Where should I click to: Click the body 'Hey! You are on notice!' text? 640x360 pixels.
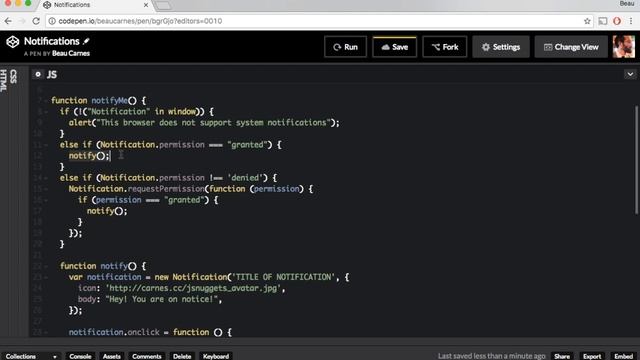point(163,299)
